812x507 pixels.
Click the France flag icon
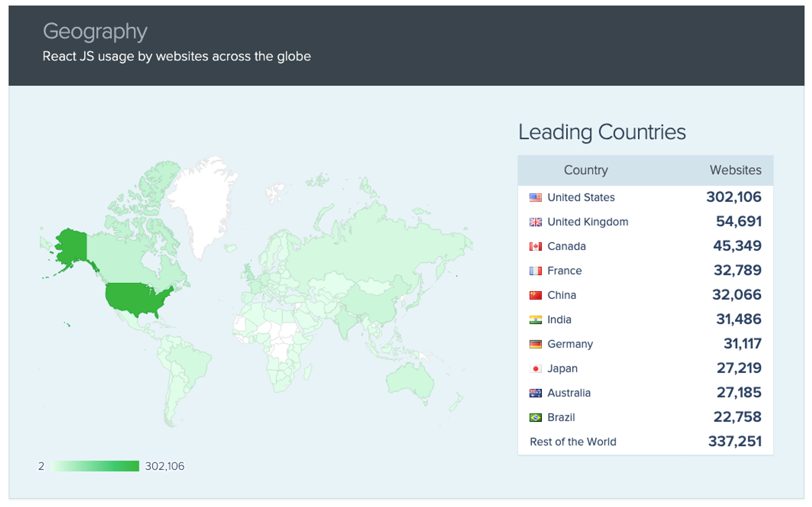coord(535,271)
